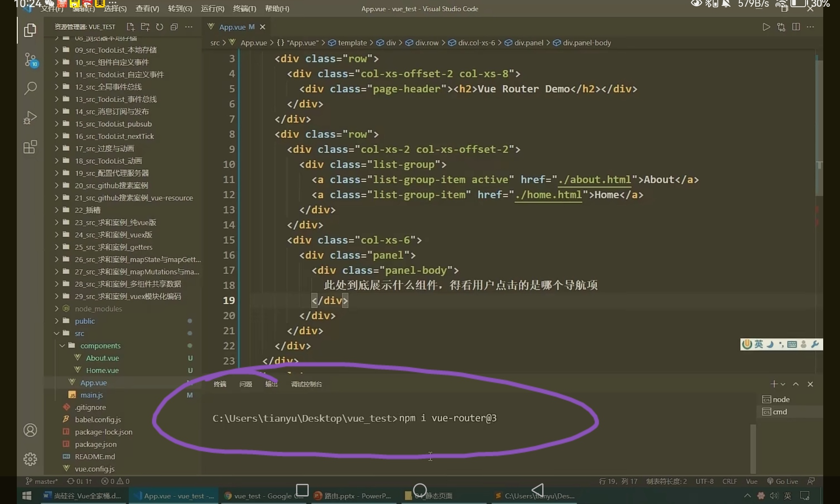
Task: Open Run and Debug view
Action: (30, 118)
